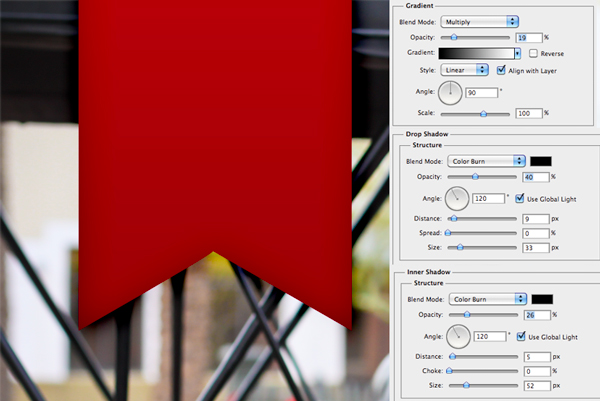
Task: Adjust the Drop Shadow Opacity slider
Action: (x=475, y=176)
